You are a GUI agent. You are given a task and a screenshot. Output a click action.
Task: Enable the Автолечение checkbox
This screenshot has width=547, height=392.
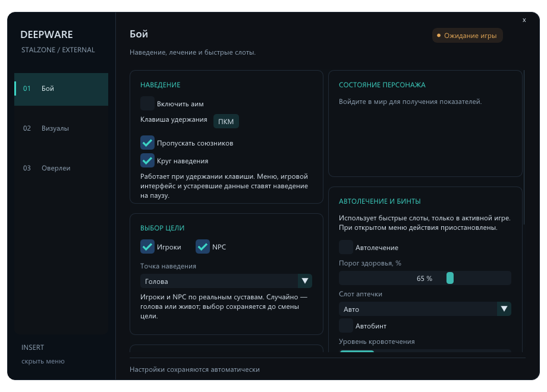(345, 248)
